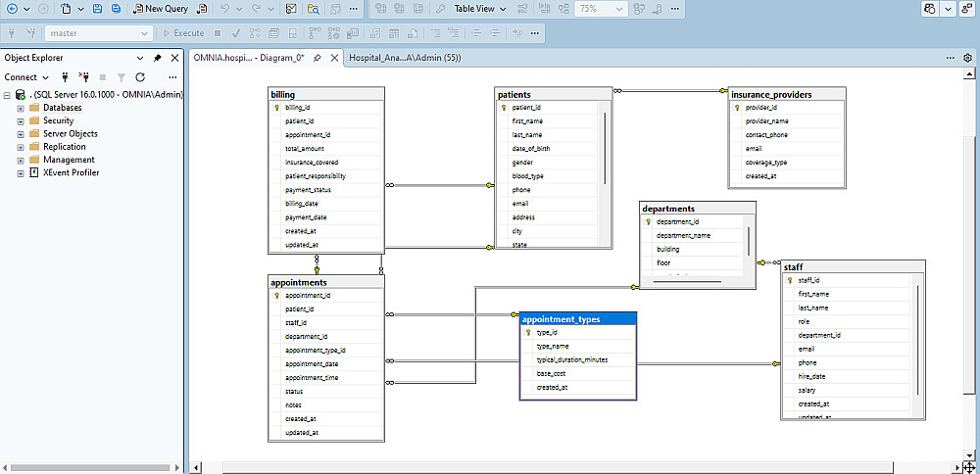Click the Parse checkmark icon
980x474 pixels.
coord(236,33)
